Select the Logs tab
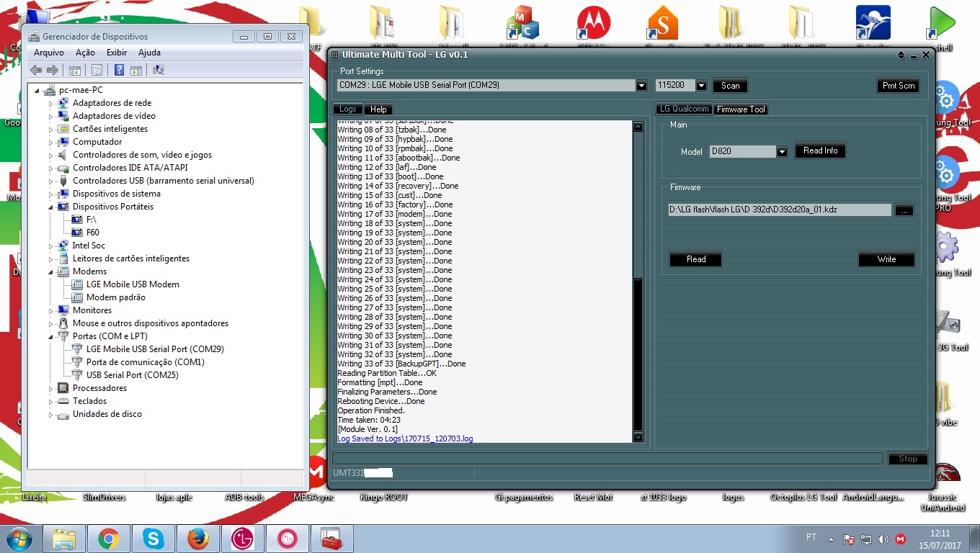The height and width of the screenshot is (553, 980). 347,109
